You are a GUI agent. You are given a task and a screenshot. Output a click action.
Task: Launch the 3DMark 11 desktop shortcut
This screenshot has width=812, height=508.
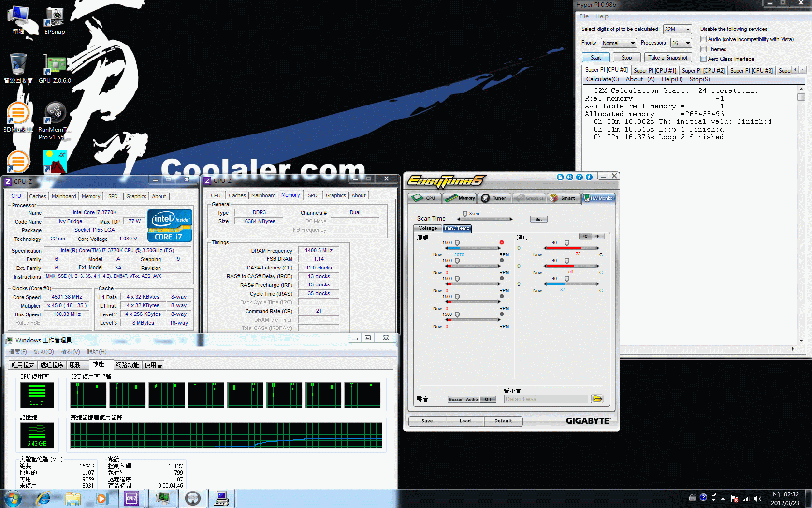coord(18,118)
